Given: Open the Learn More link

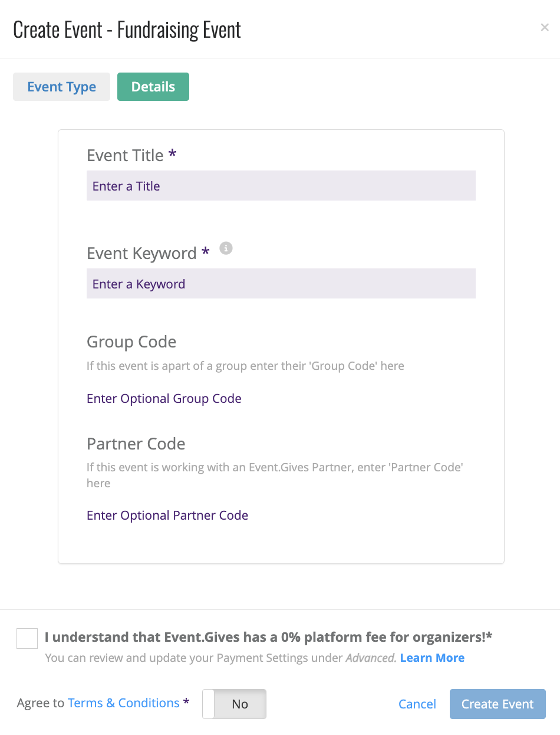Looking at the screenshot, I should pyautogui.click(x=432, y=658).
